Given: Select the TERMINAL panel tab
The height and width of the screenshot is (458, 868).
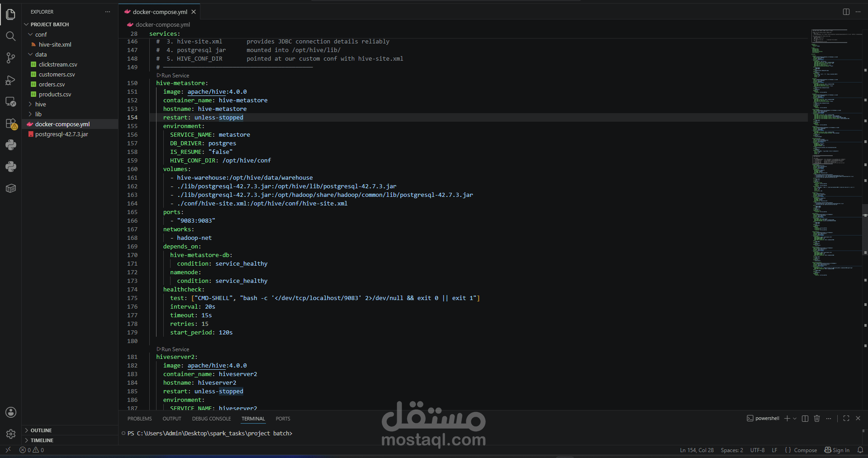Looking at the screenshot, I should click(x=253, y=419).
